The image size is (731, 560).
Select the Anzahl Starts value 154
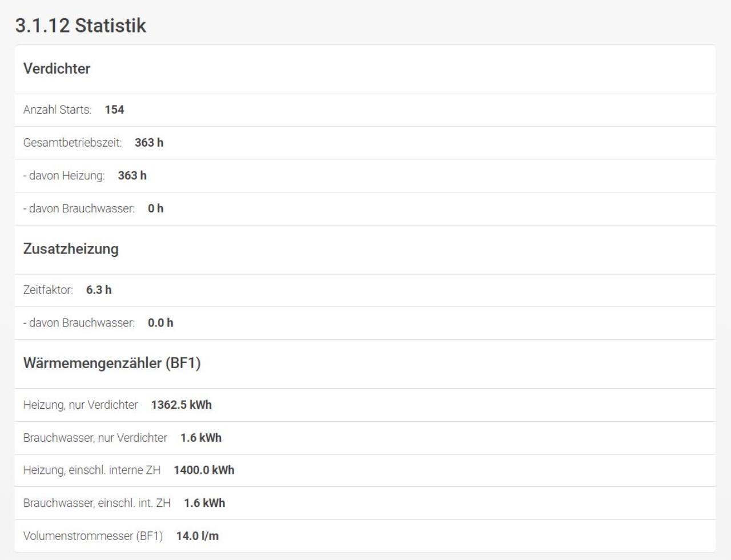[114, 110]
